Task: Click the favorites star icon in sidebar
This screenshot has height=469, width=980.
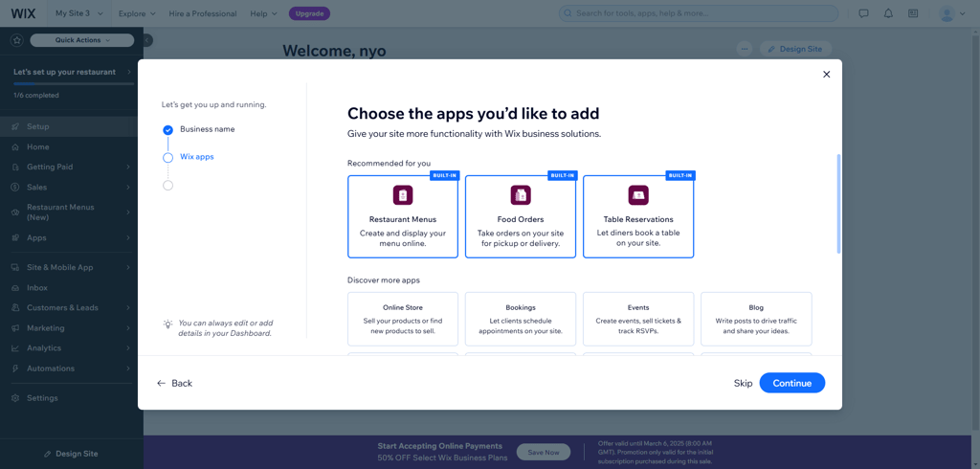Action: pos(17,40)
